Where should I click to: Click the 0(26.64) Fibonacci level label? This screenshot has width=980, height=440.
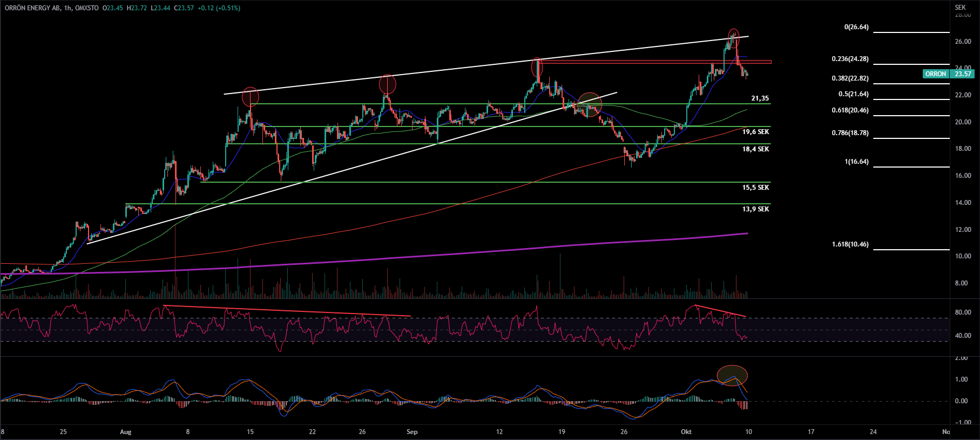point(856,27)
